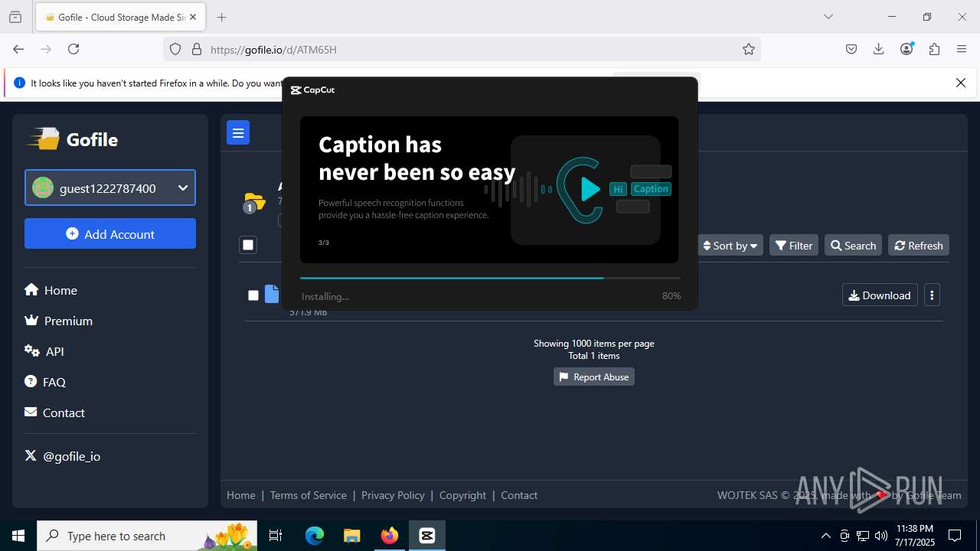Open Premium in sidebar
This screenshot has width=980, height=551.
pos(58,321)
